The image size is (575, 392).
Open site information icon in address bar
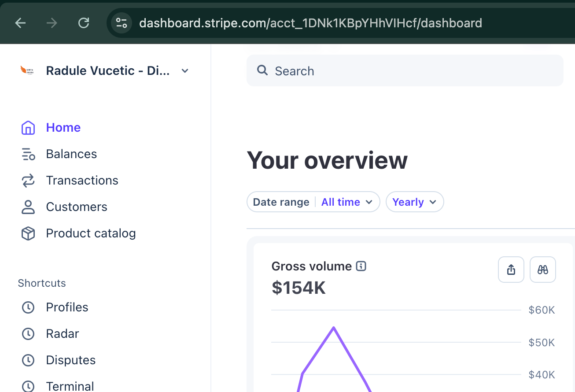(122, 23)
